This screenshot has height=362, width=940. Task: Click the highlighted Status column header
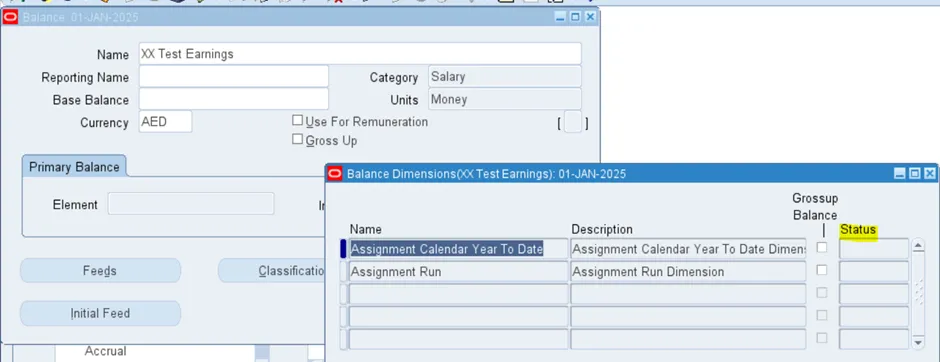click(858, 230)
